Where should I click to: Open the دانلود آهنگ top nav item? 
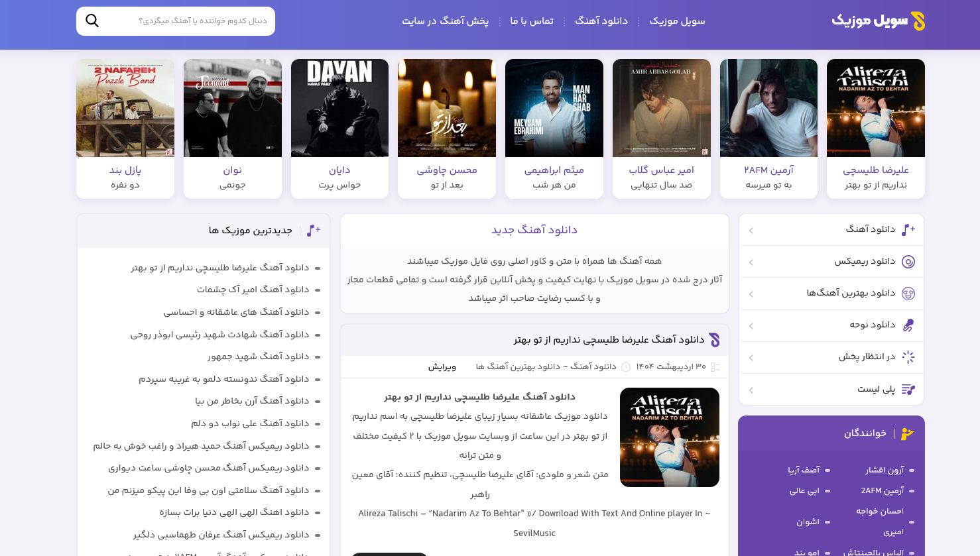tap(601, 21)
